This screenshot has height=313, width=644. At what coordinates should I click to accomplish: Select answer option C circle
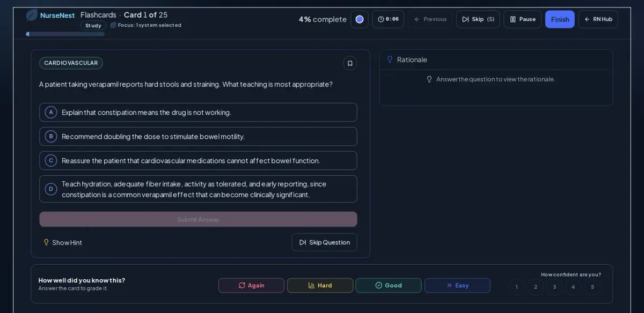(x=51, y=161)
